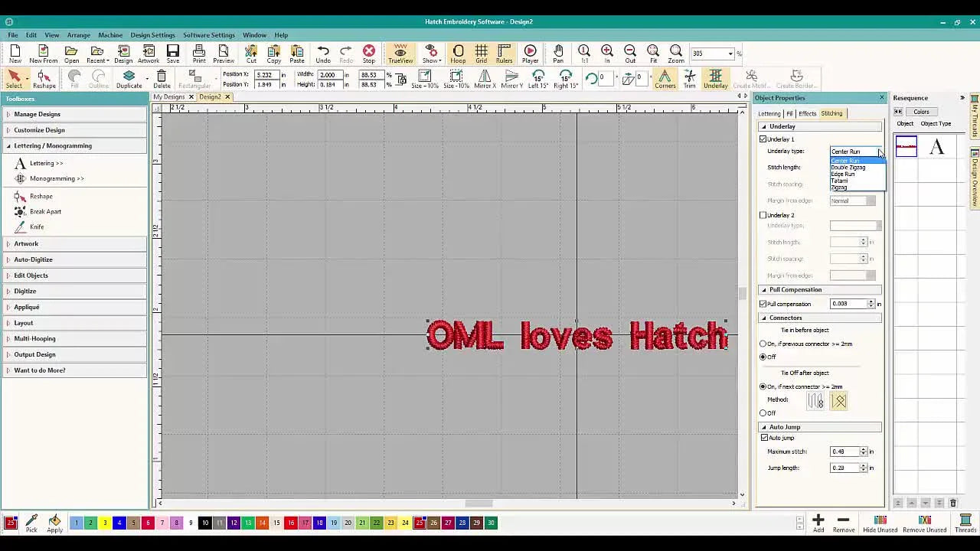Viewport: 980px width, 551px height.
Task: Switch to the Effects properties tab
Action: click(807, 113)
